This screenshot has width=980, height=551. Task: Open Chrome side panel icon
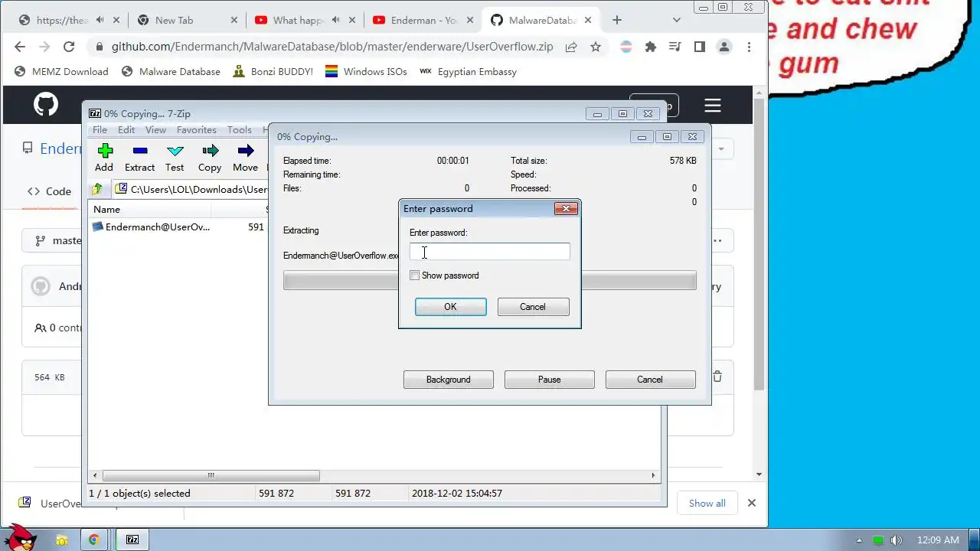click(699, 47)
